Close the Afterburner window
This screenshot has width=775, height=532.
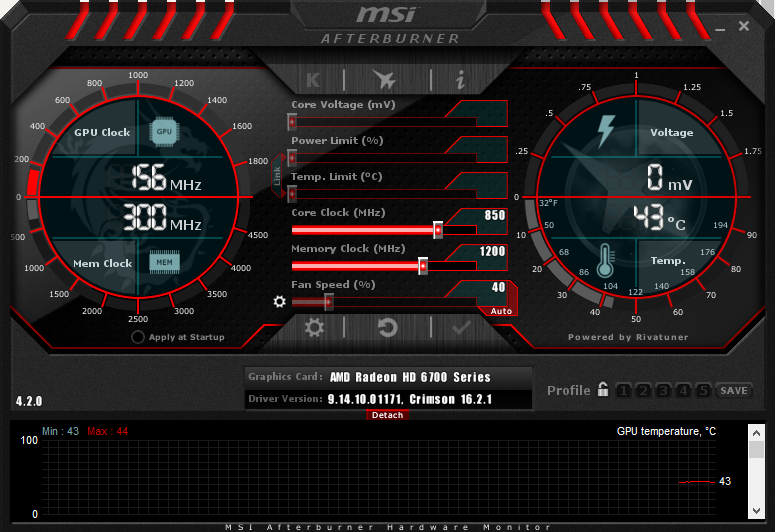[x=744, y=26]
